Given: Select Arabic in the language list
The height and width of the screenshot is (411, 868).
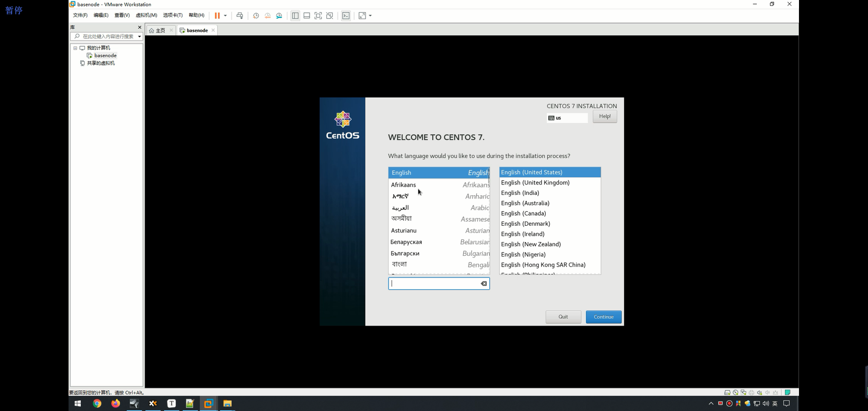Looking at the screenshot, I should coord(439,208).
